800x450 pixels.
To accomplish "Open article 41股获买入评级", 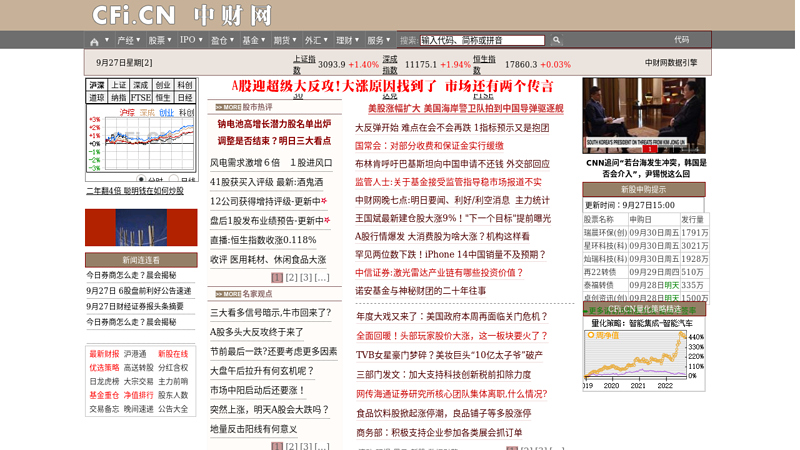I will [x=266, y=182].
